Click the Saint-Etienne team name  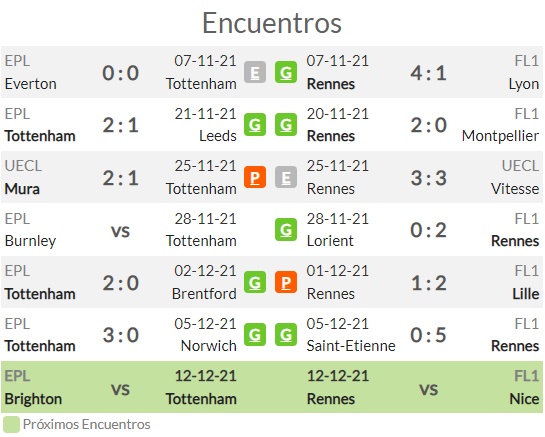point(351,346)
